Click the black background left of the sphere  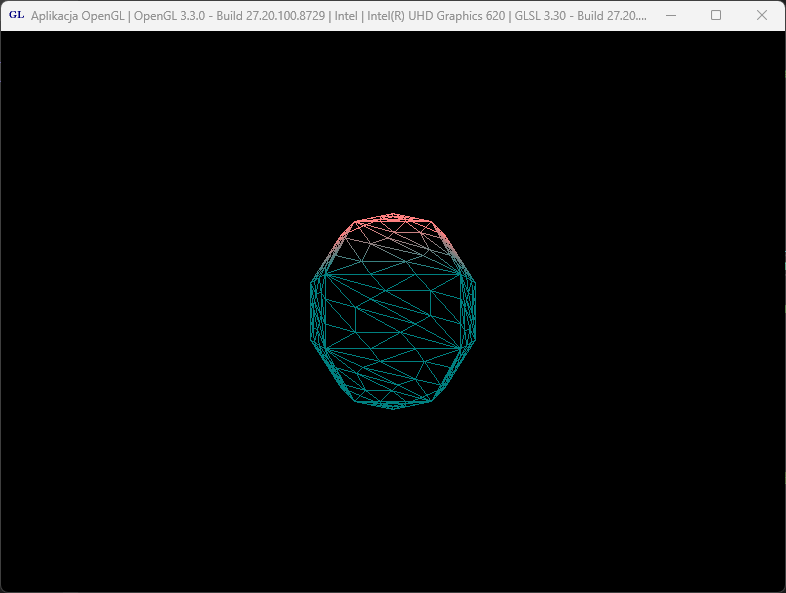[150, 311]
